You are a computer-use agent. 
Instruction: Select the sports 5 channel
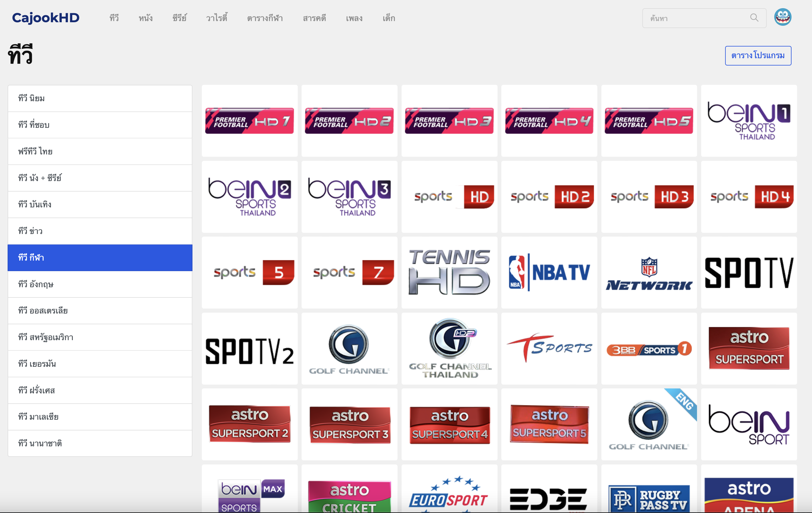coord(250,273)
